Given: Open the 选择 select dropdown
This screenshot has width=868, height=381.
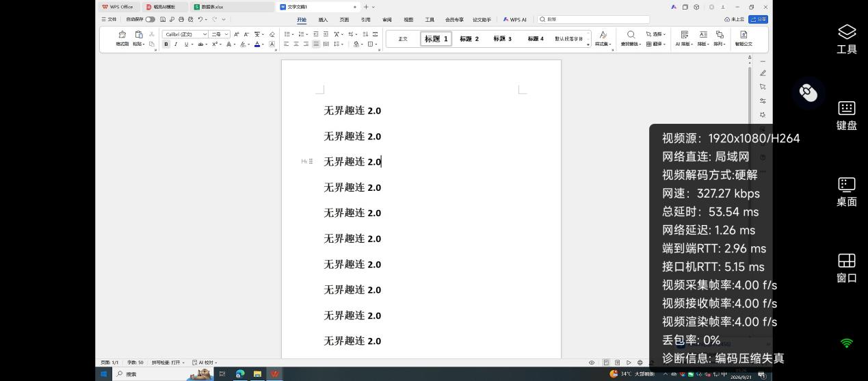Looking at the screenshot, I should tap(657, 34).
